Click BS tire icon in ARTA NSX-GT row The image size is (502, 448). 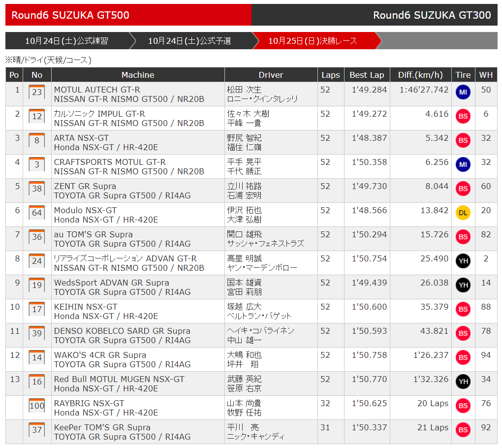coord(463,140)
